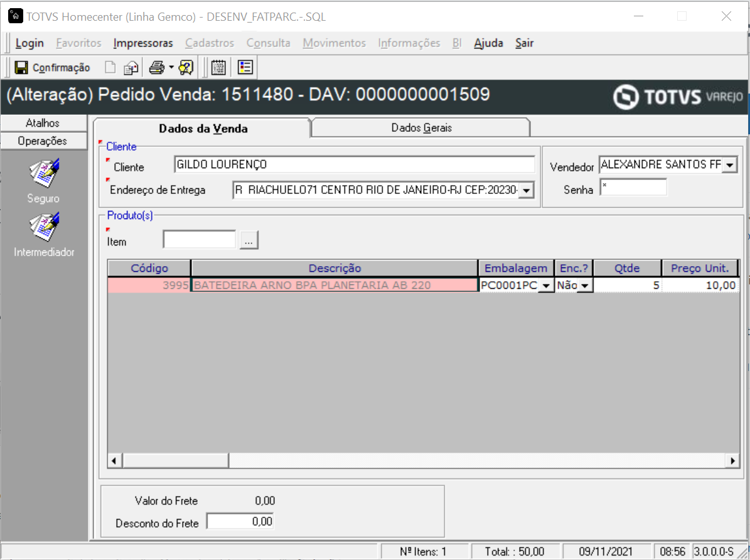Click the Qtde column header
Image resolution: width=750 pixels, height=560 pixels.
(627, 268)
